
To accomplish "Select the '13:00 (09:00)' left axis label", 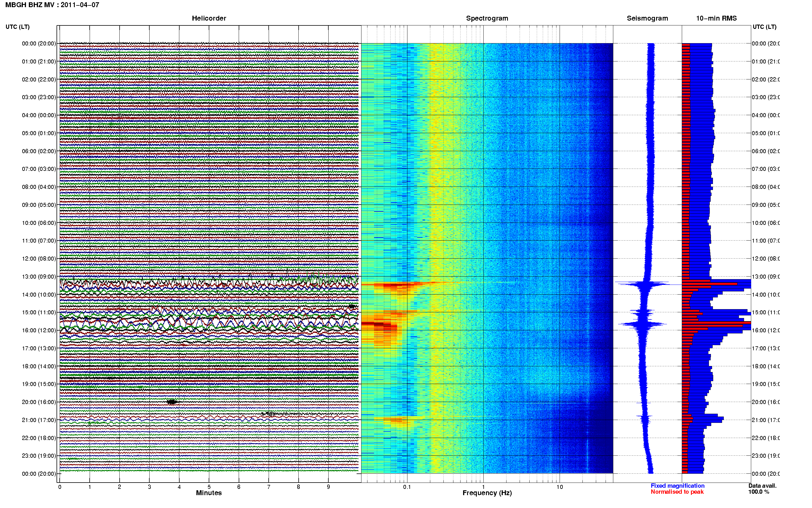I will 39,277.
